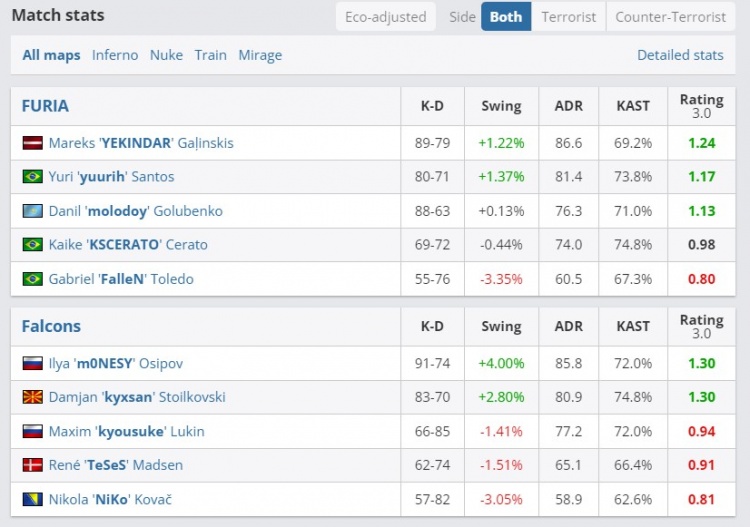750x527 pixels.
Task: Click the Brazilian flag next to FalleN
Action: click(x=32, y=279)
